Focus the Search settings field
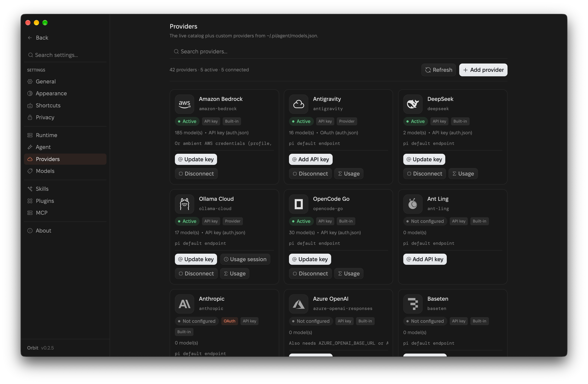 pos(65,55)
